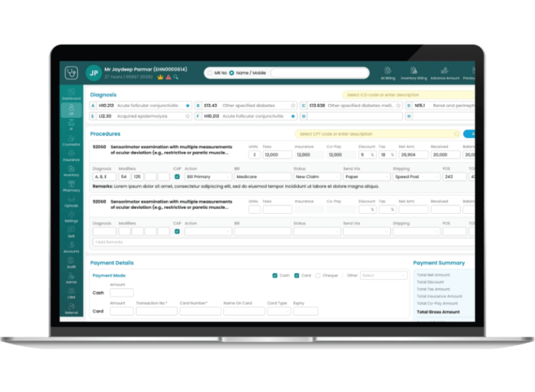
Task: Click the Advance Amount icon
Action: [444, 72]
